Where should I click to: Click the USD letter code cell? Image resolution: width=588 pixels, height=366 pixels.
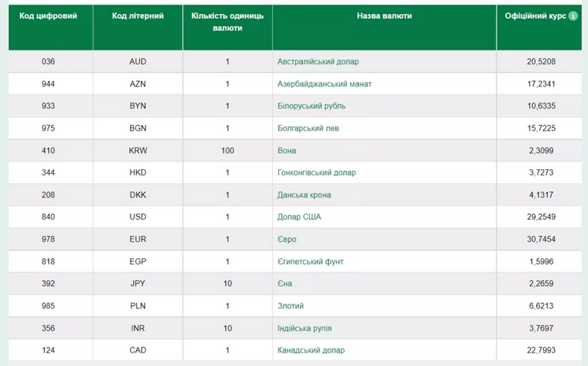point(137,216)
